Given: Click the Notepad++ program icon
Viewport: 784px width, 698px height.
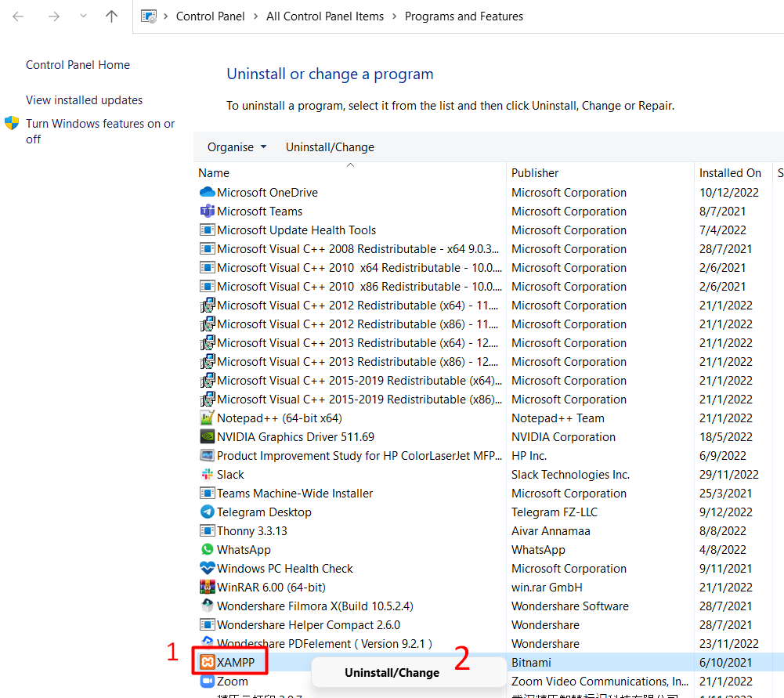Looking at the screenshot, I should click(207, 418).
